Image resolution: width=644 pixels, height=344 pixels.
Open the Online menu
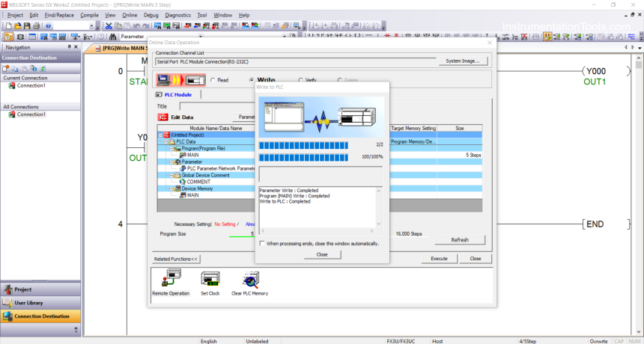point(130,15)
